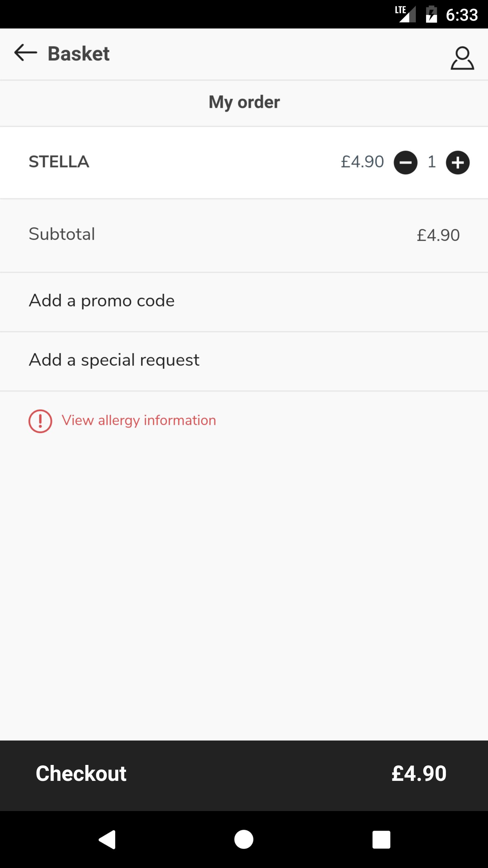Image resolution: width=488 pixels, height=868 pixels.
Task: Tap the back arrow next to Basket
Action: [x=25, y=53]
